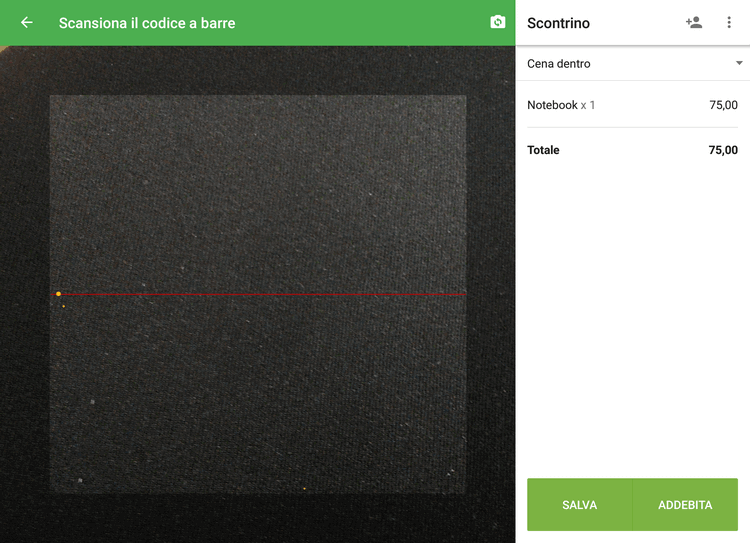This screenshot has height=543, width=750.
Task: Add a customer to the receipt
Action: pyautogui.click(x=694, y=22)
